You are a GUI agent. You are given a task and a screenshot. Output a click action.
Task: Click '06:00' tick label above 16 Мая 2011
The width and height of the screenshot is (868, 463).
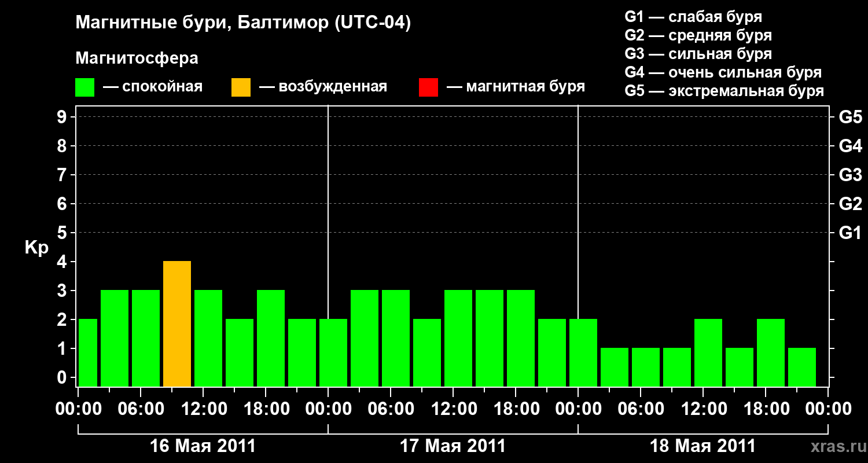pos(141,409)
